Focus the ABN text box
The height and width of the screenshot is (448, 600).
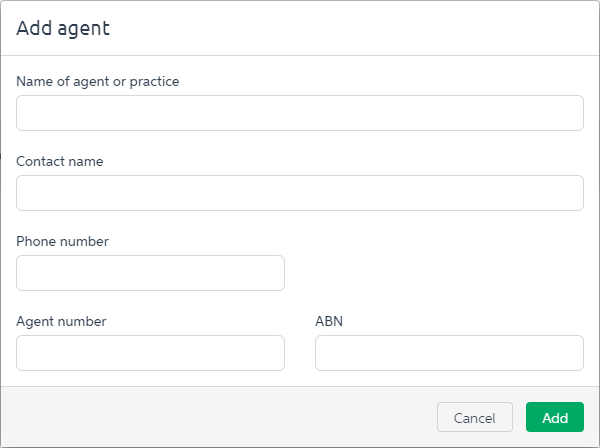(x=449, y=353)
